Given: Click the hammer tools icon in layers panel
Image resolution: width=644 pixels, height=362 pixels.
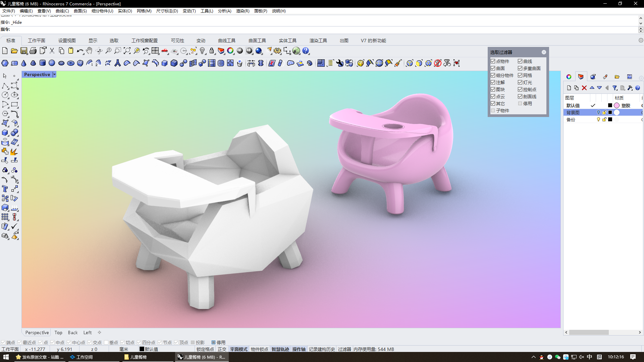Looking at the screenshot, I should pos(630,88).
